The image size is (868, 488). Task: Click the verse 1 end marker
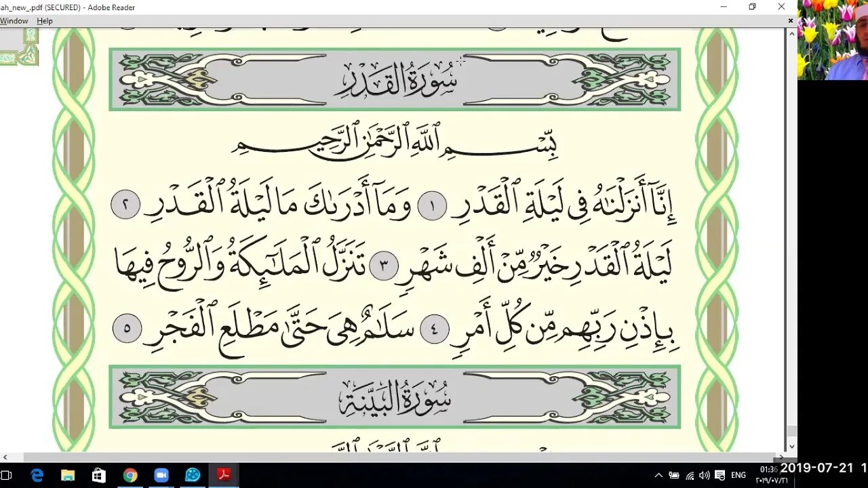coord(432,205)
